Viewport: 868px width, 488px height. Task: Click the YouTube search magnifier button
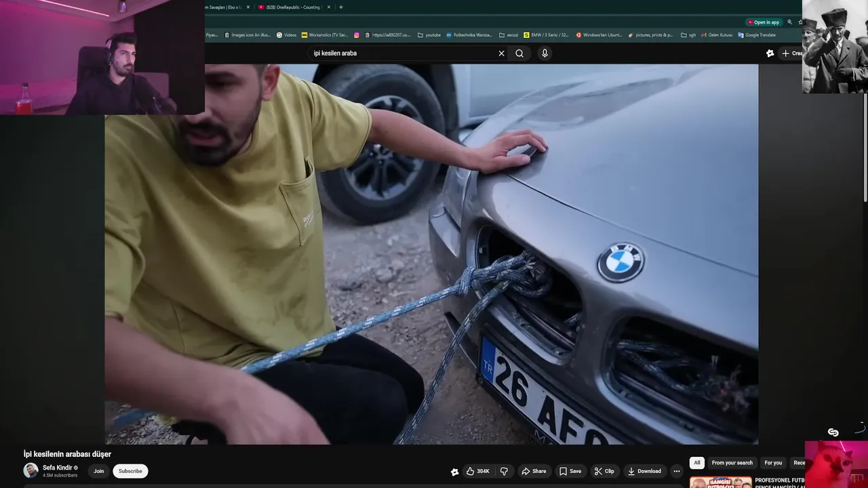pyautogui.click(x=519, y=54)
